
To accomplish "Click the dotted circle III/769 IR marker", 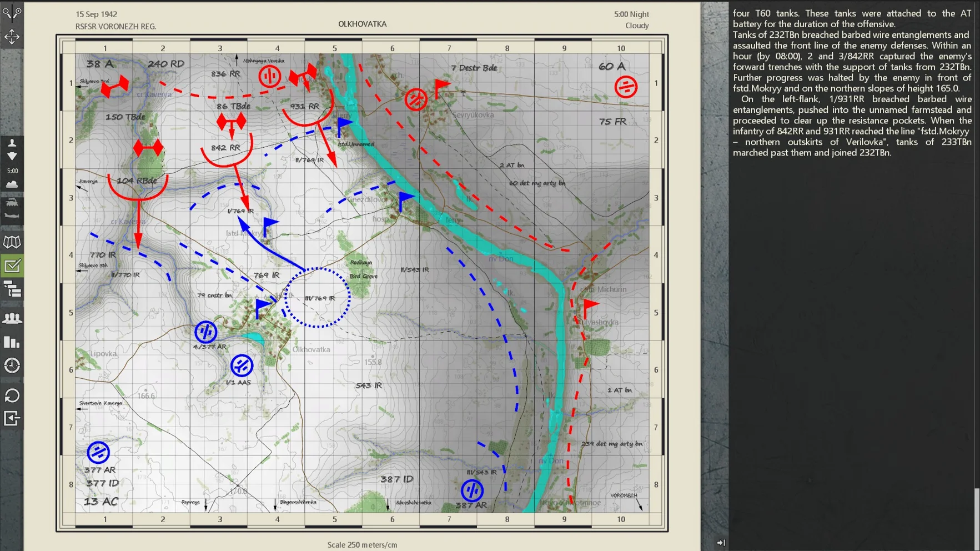I will [318, 298].
